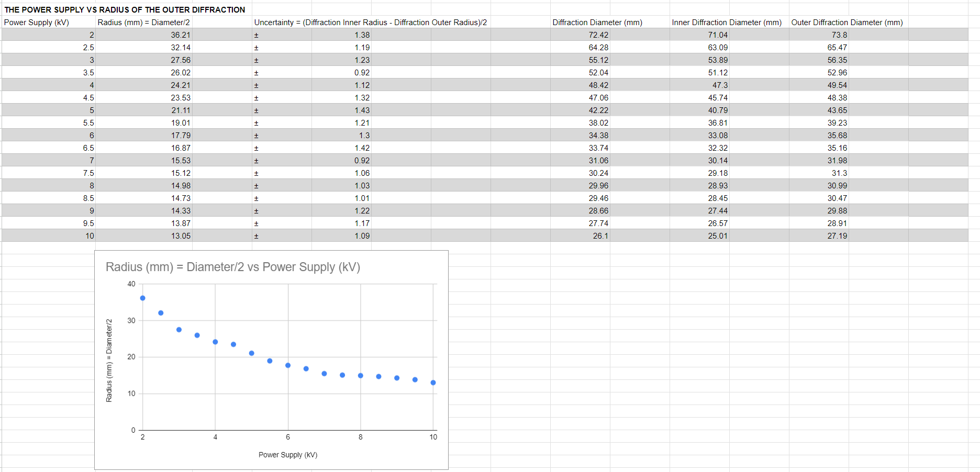The width and height of the screenshot is (980, 472).
Task: Select radius cell 15.53
Action: tap(181, 160)
